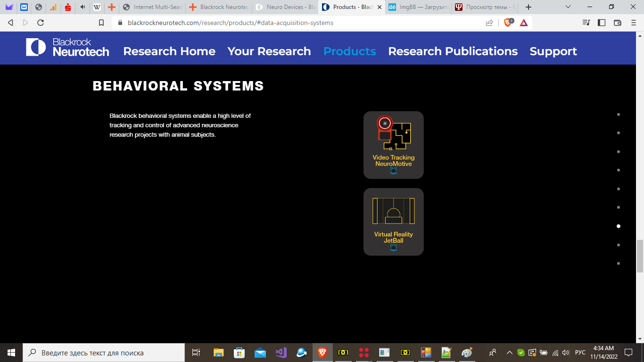644x362 pixels.
Task: Jump to first section dot
Action: coord(619,115)
